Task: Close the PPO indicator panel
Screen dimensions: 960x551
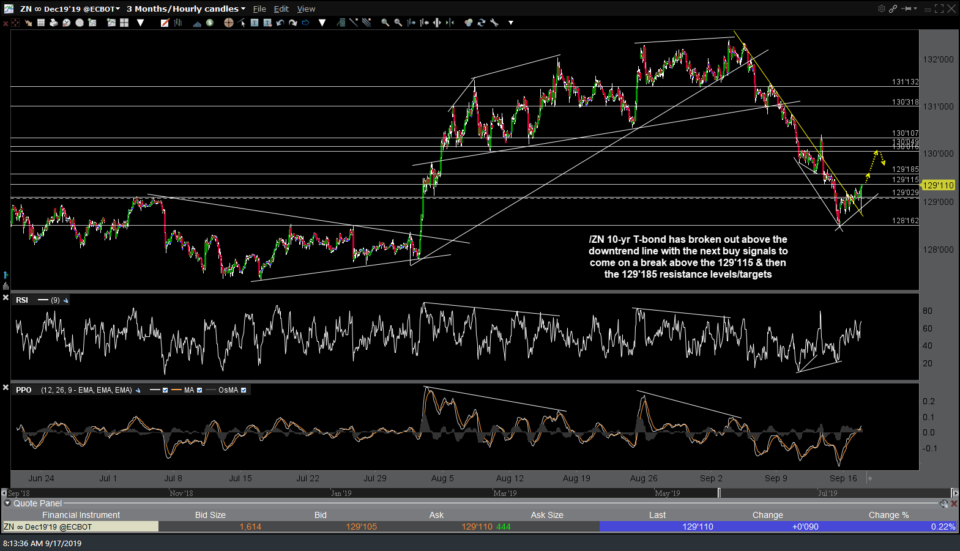Action: pyautogui.click(x=6, y=388)
